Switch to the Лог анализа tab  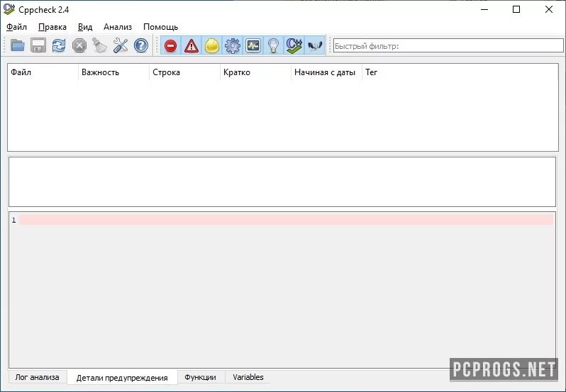tap(37, 377)
